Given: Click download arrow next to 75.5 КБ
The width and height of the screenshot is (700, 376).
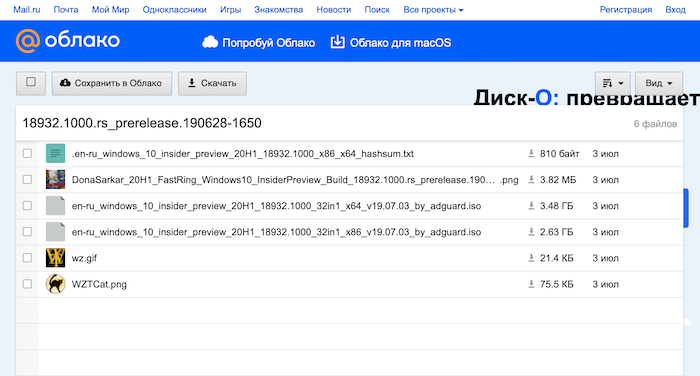Looking at the screenshot, I should [531, 284].
